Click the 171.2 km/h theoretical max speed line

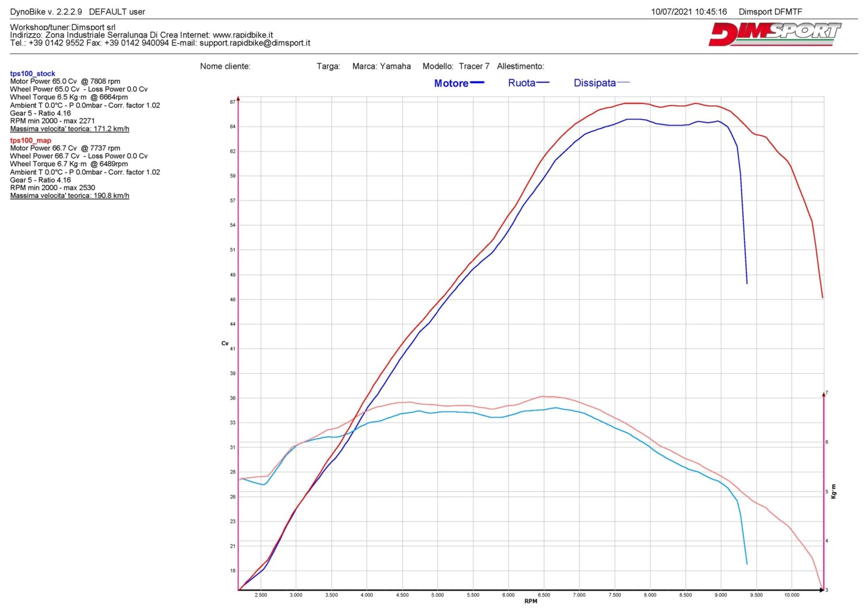click(x=69, y=129)
